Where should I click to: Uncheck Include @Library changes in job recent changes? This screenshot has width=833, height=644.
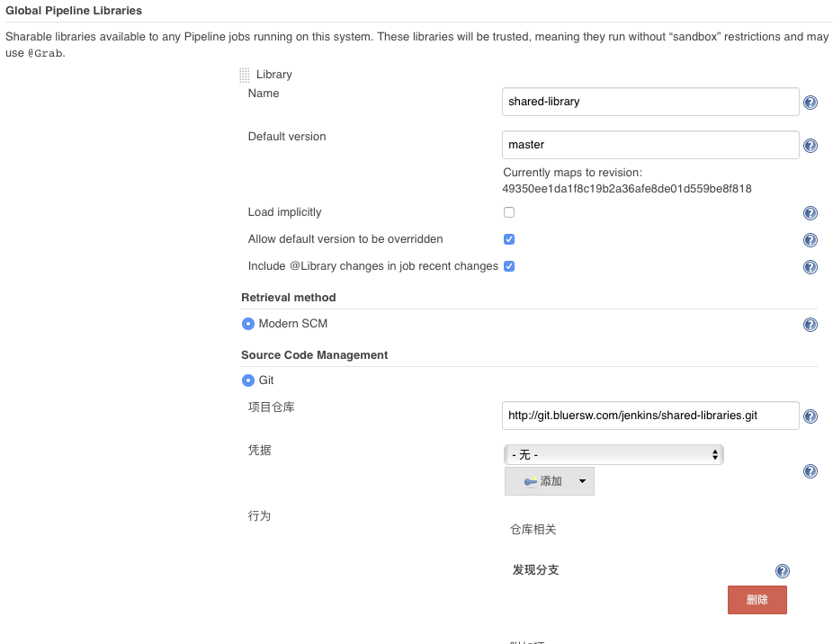[x=509, y=266]
